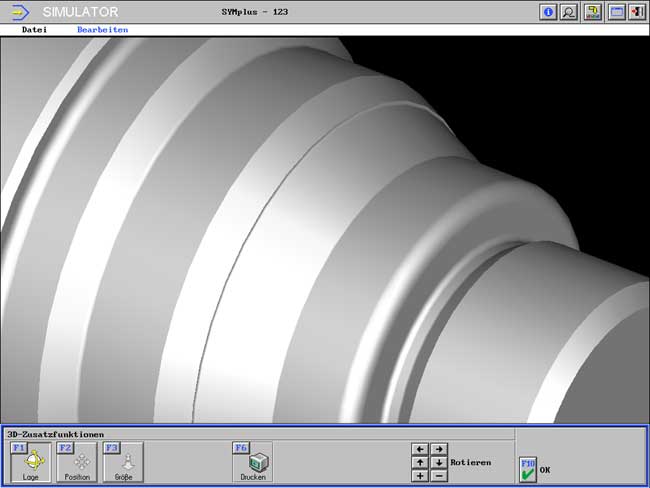Select the Lage (F1) orientation tool
This screenshot has height=488, width=650.
click(31, 462)
